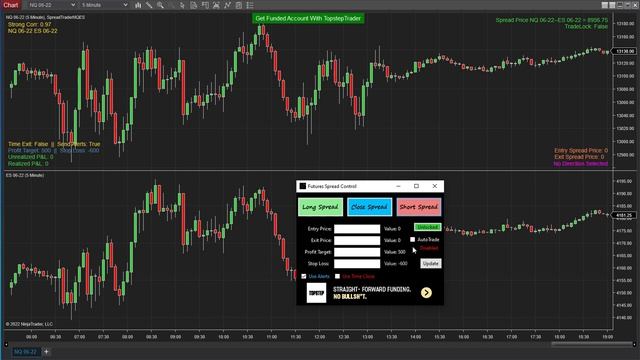This screenshot has height=360, width=640.
Task: Open the drawing tools pencil icon
Action: point(149,5)
